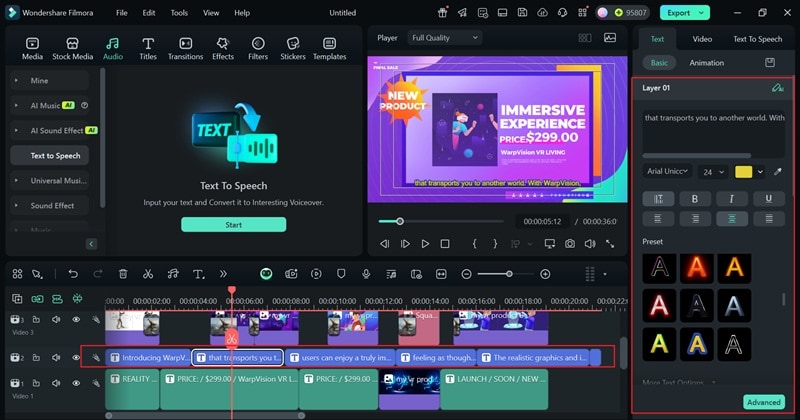This screenshot has width=800, height=420.
Task: Click the stop button in player
Action: (x=445, y=244)
